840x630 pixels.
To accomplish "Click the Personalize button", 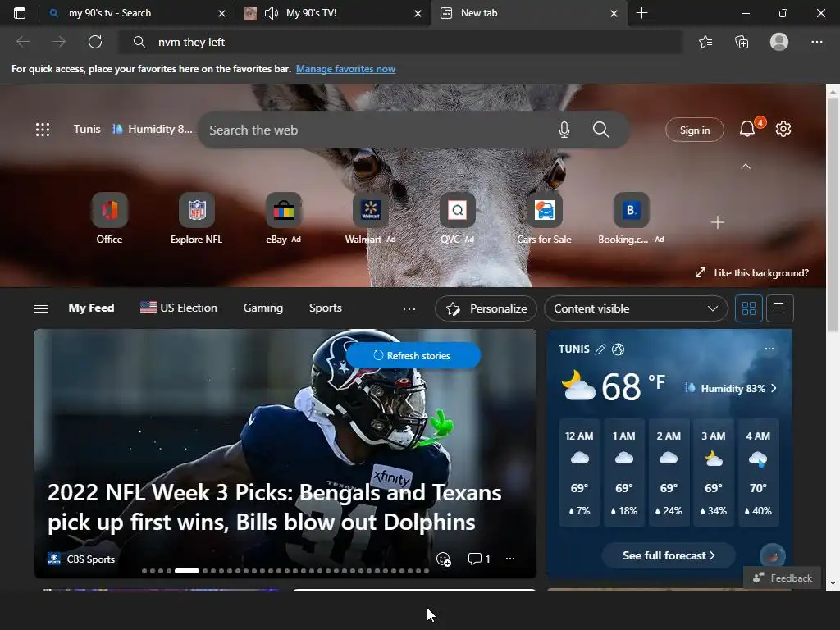I will point(486,308).
